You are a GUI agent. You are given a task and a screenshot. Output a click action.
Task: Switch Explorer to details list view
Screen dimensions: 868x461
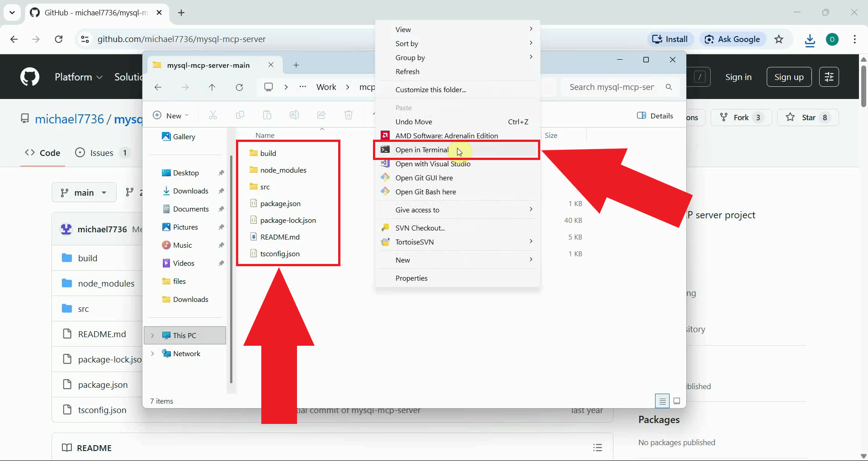click(x=662, y=401)
